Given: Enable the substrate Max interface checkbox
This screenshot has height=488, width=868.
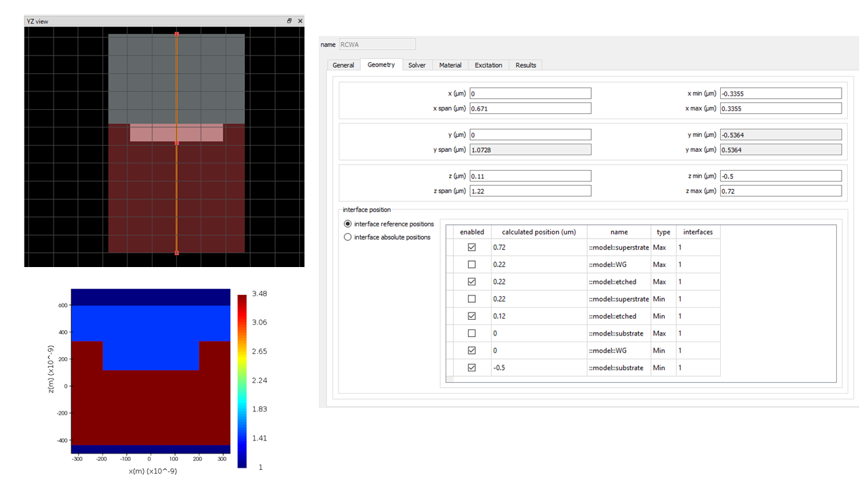Looking at the screenshot, I should (x=472, y=333).
